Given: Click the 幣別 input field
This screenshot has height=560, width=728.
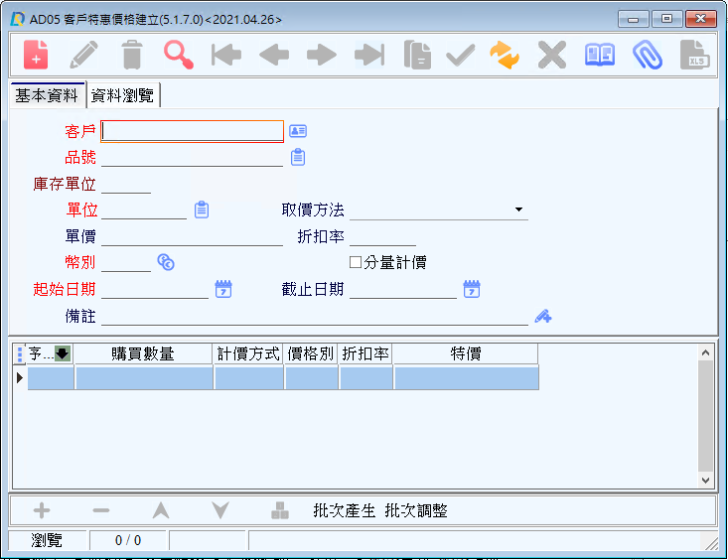Looking at the screenshot, I should (126, 262).
